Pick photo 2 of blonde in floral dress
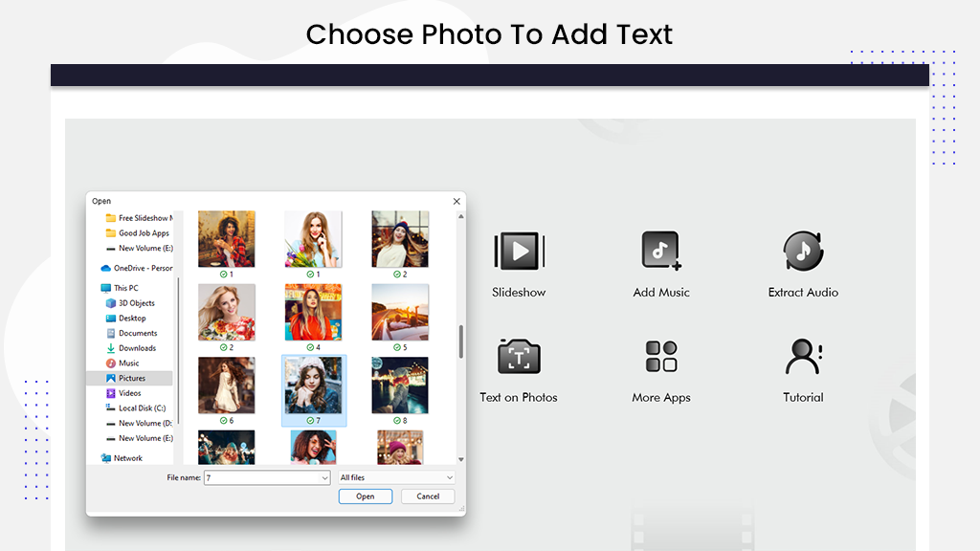The image size is (980, 551). (226, 313)
